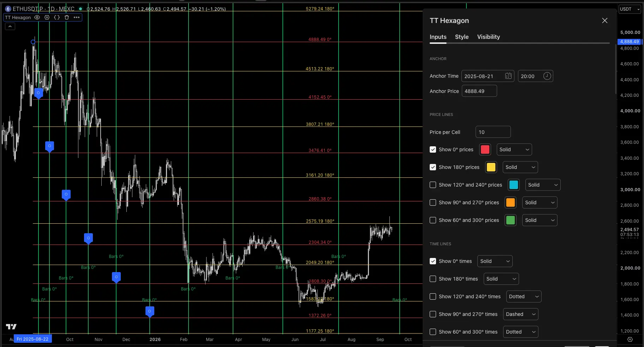Uncheck Show 0° times
Screen dimensions: 644x347
tap(433, 261)
